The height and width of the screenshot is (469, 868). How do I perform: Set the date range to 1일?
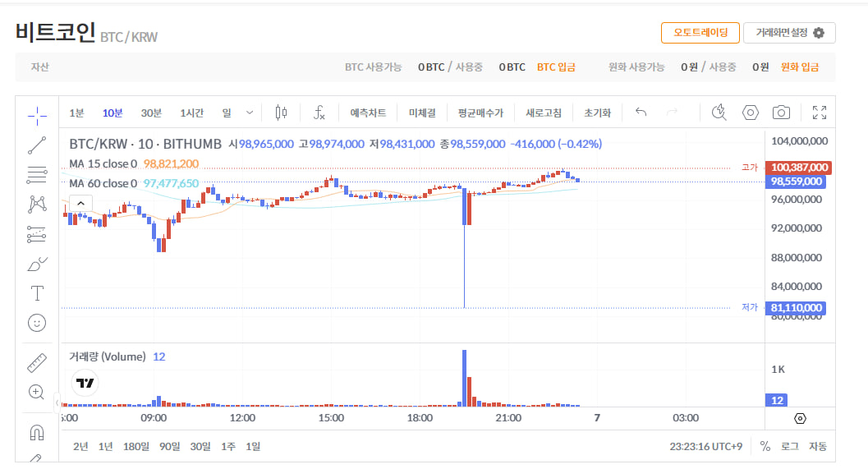253,446
